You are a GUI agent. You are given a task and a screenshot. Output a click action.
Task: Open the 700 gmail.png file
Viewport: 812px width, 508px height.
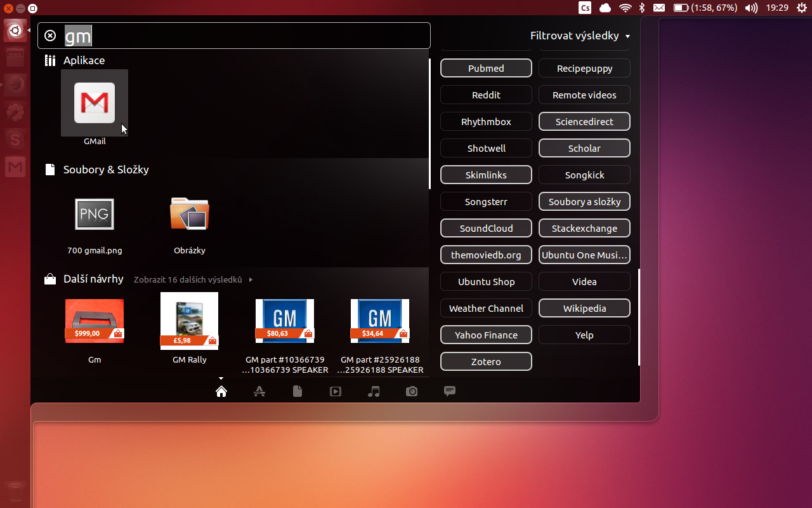click(95, 214)
